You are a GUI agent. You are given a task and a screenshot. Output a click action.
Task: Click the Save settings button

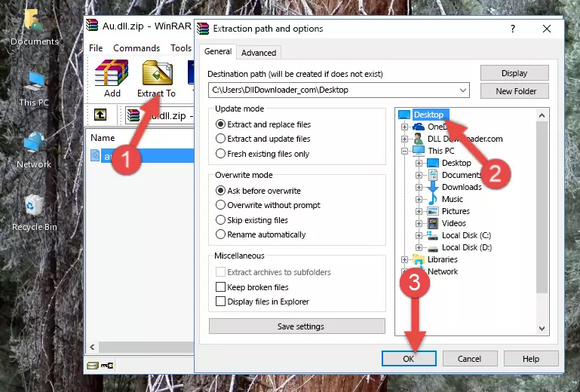pyautogui.click(x=296, y=326)
